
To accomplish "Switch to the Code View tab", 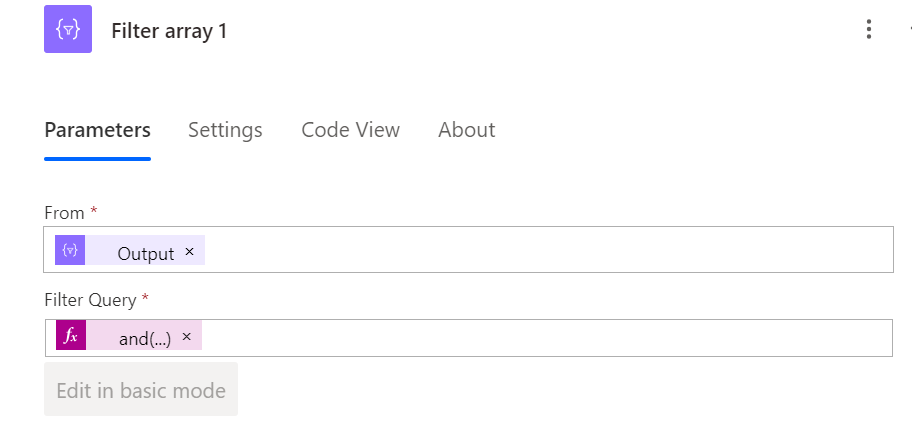I will point(350,130).
